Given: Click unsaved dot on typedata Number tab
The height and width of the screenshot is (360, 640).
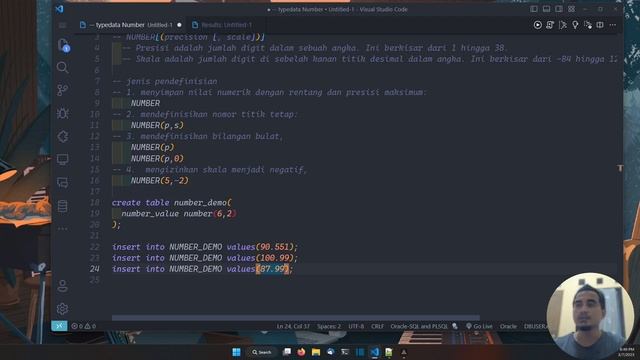Looking at the screenshot, I should (179, 25).
